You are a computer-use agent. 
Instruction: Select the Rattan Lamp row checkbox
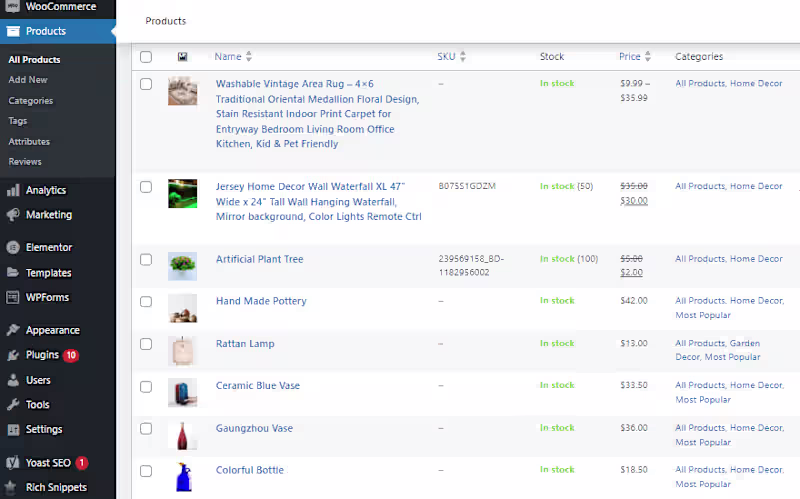(146, 344)
